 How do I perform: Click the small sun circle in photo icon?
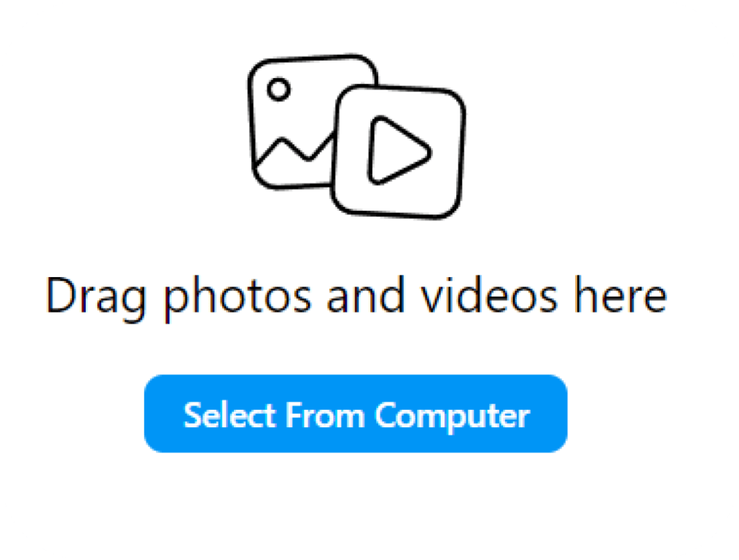click(x=279, y=89)
